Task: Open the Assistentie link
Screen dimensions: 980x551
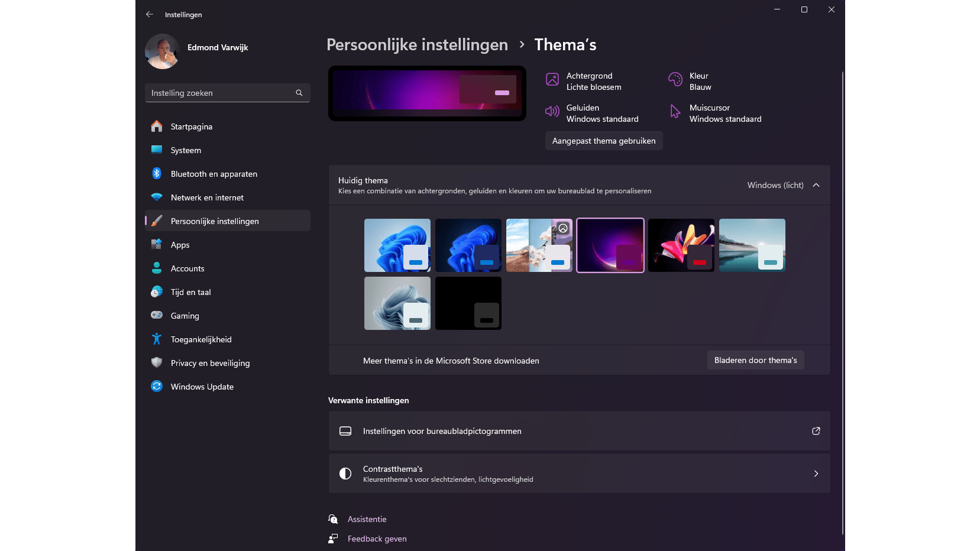Action: pyautogui.click(x=367, y=519)
